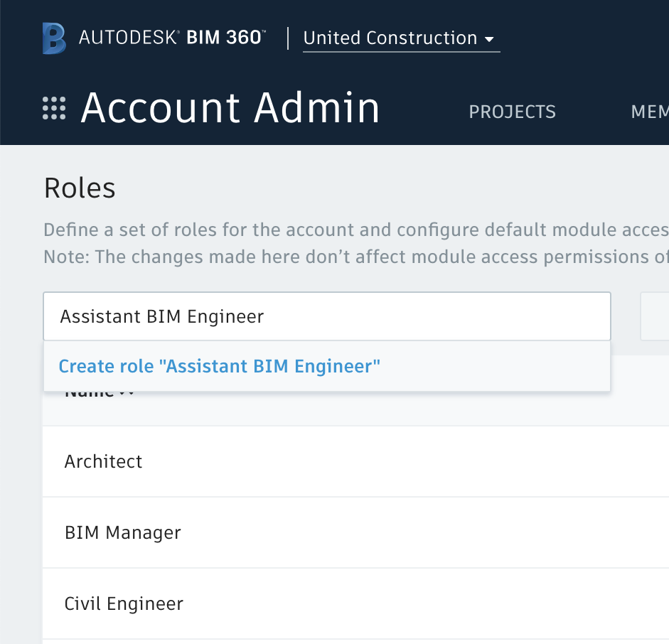Click the chevron beside United Construction
The width and height of the screenshot is (669, 644).
(490, 40)
